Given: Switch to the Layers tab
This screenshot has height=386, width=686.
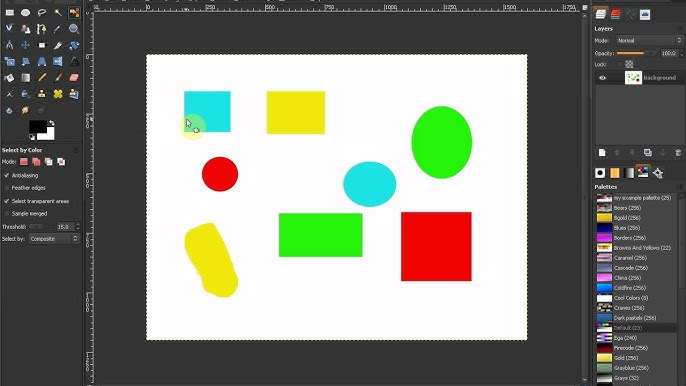Looking at the screenshot, I should pos(601,14).
